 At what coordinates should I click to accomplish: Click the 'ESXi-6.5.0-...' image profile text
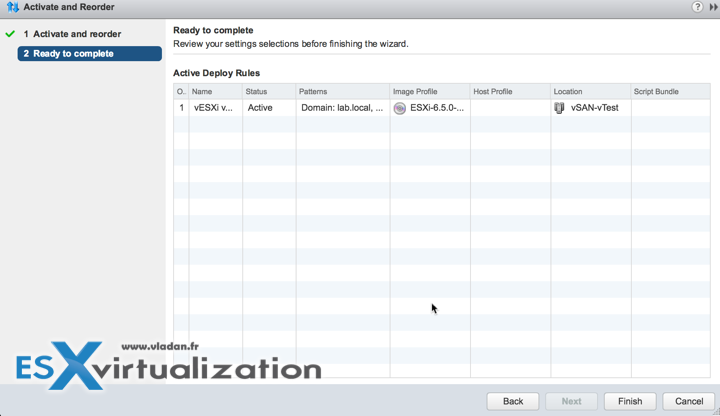437,108
